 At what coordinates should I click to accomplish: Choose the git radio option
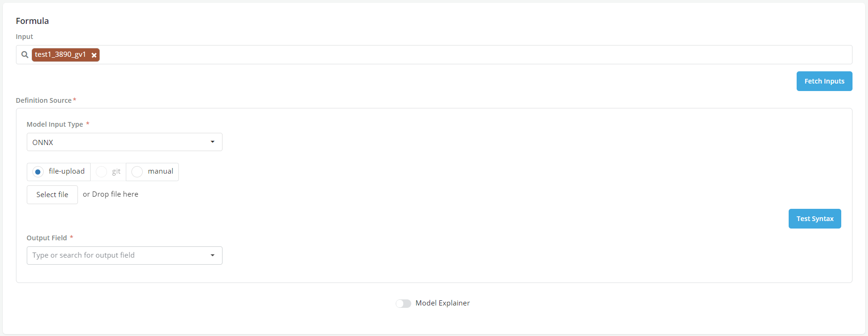(101, 172)
